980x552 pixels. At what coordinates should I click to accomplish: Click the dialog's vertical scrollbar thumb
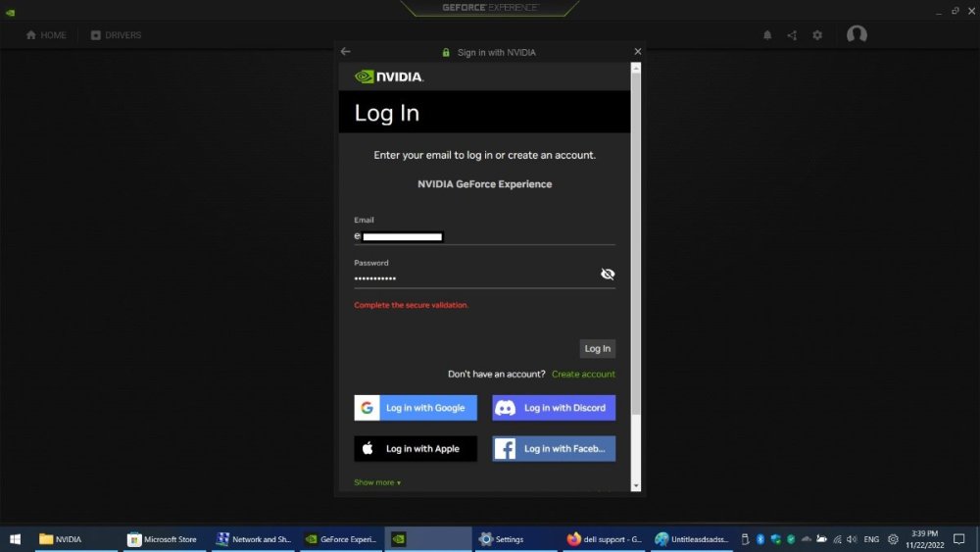[x=636, y=244]
